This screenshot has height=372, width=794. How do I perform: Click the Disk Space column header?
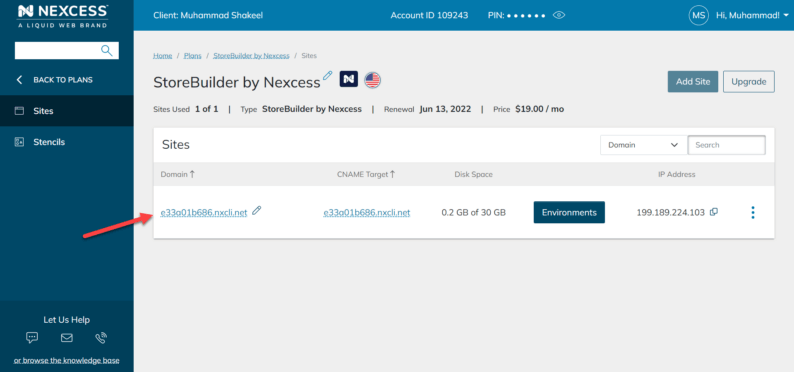[473, 174]
